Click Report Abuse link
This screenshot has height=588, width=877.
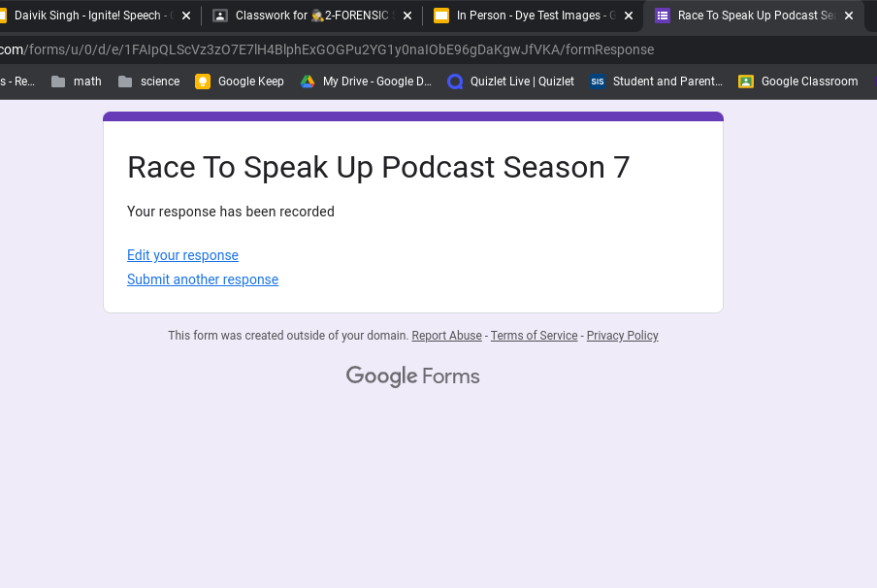[446, 336]
